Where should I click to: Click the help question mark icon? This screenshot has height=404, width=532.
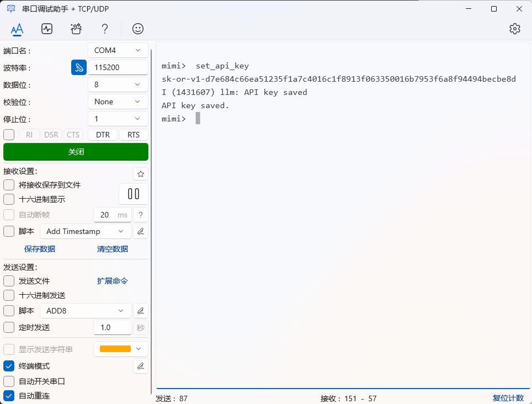pyautogui.click(x=104, y=29)
